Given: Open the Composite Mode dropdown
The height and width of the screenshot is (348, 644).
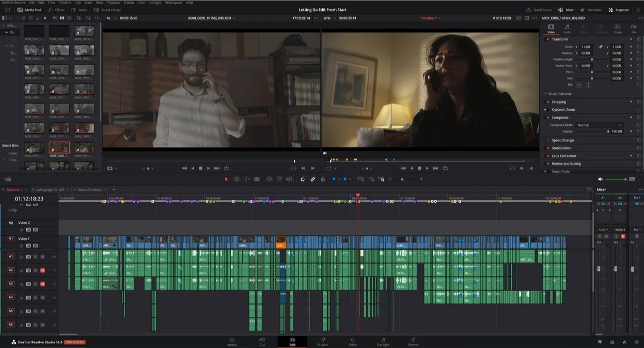Looking at the screenshot, I should click(599, 125).
